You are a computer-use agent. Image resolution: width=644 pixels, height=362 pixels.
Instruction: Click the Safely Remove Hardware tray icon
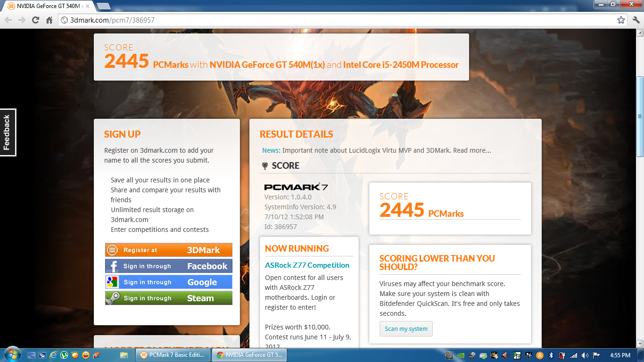[483, 355]
